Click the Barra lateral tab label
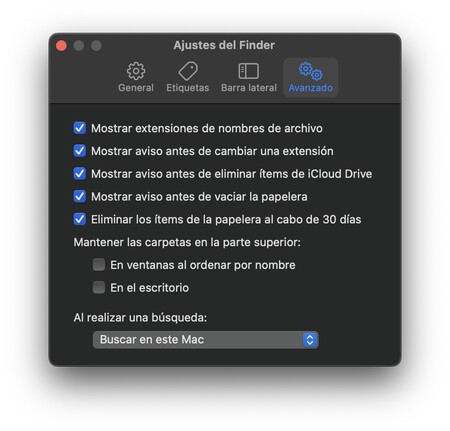Viewport: 450px width, 431px height. 249,88
